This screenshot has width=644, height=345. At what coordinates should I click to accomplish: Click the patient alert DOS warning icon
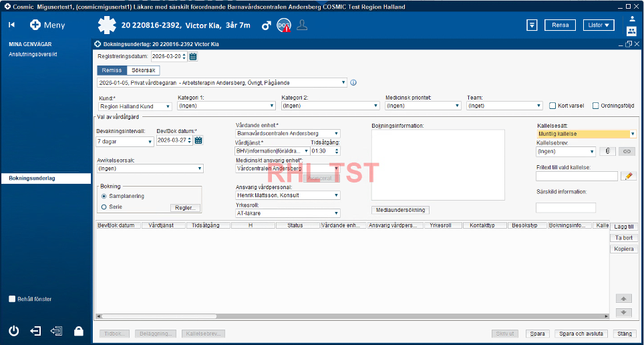coord(284,25)
